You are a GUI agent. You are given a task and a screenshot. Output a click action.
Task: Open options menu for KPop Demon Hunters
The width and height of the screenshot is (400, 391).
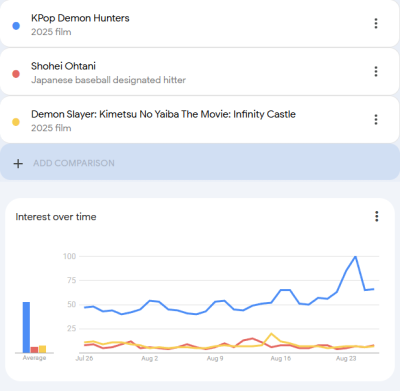(x=376, y=23)
